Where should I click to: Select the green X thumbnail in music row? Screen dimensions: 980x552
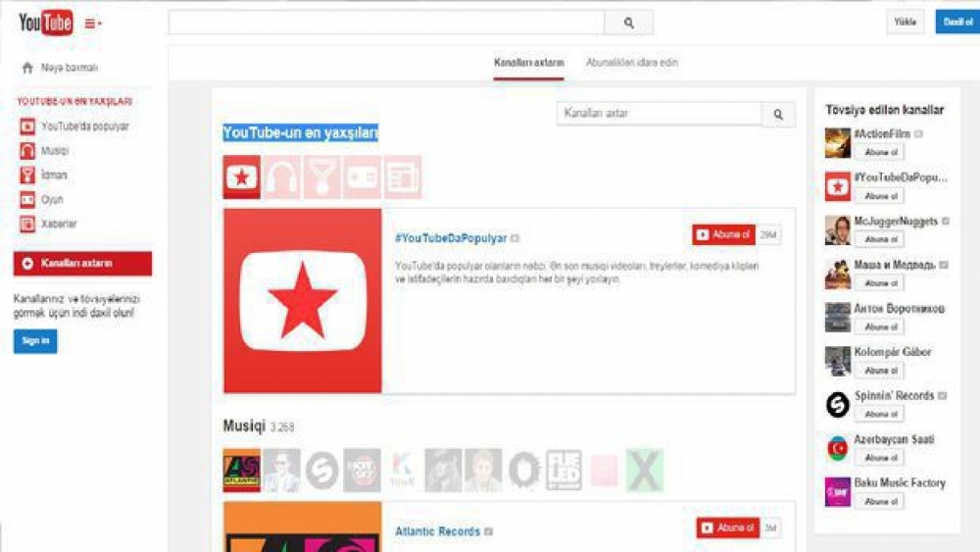645,470
